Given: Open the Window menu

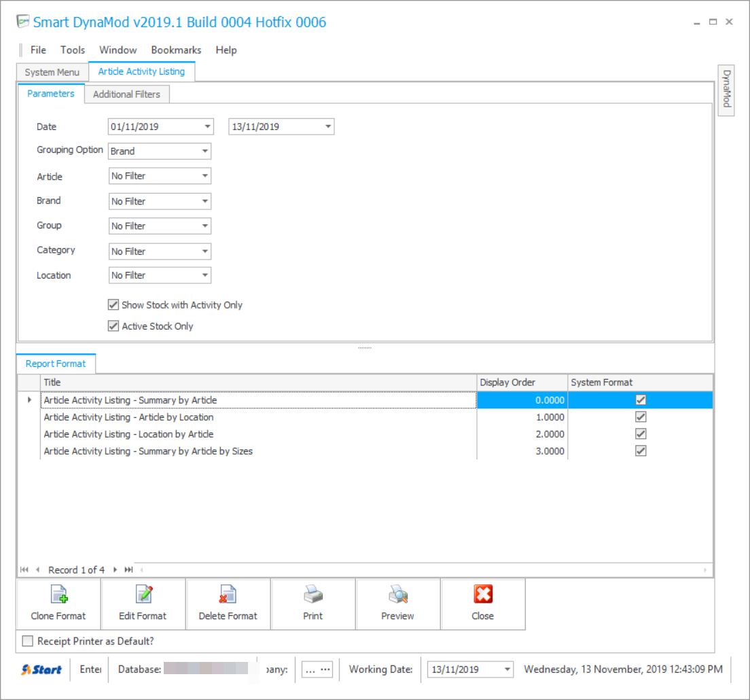Looking at the screenshot, I should tap(118, 50).
